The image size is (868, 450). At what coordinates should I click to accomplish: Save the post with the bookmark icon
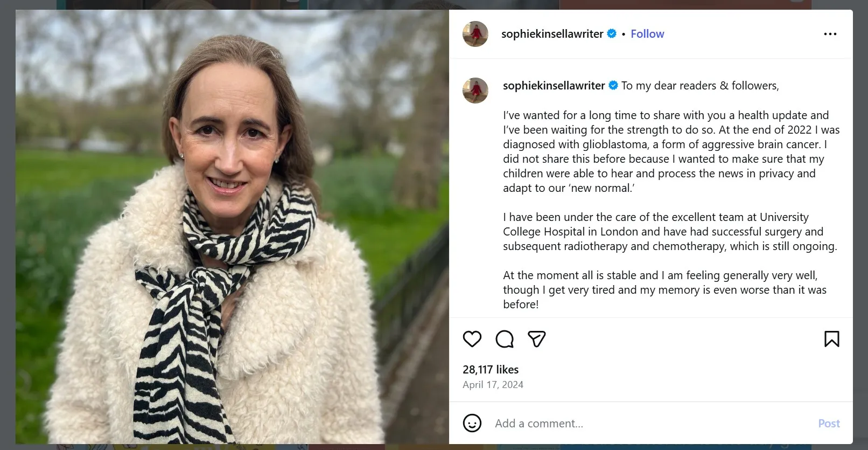click(x=831, y=339)
